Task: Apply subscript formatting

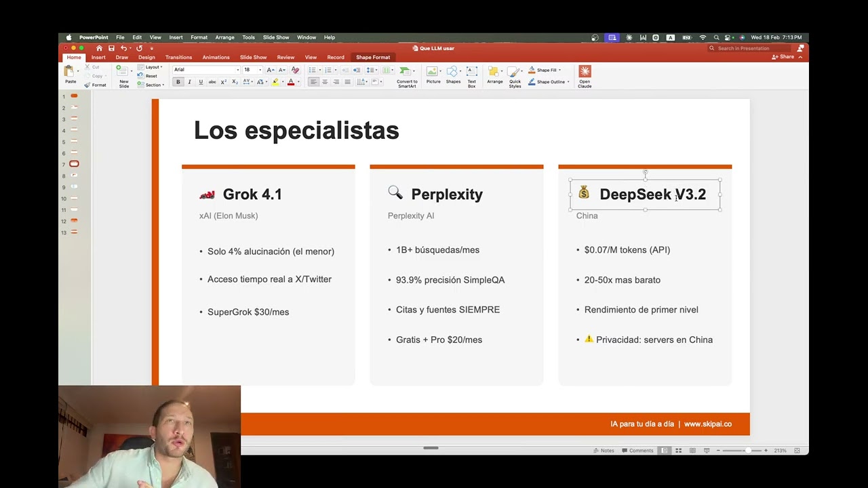Action: pyautogui.click(x=235, y=82)
